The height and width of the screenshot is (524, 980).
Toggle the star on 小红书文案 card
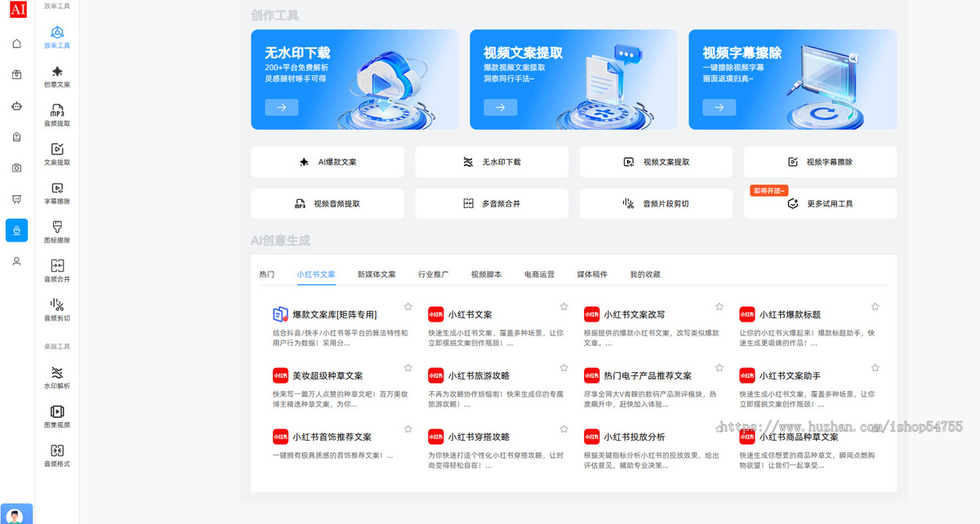[x=563, y=307]
